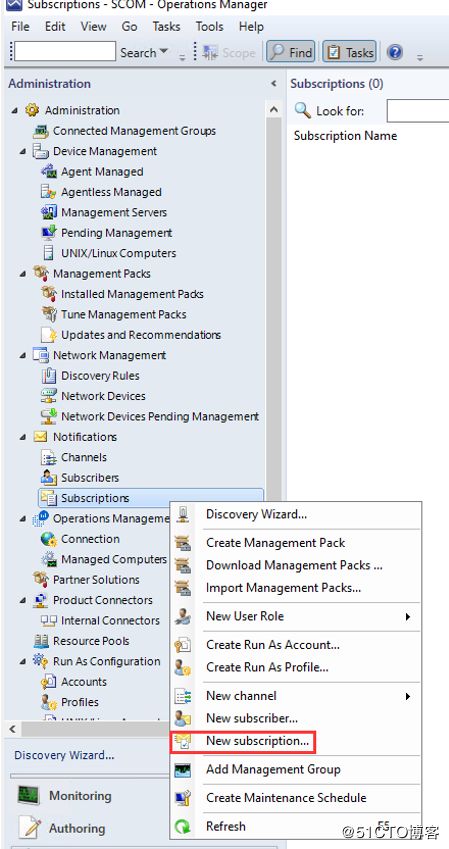Click the Discovery Wizard... link below tree

[64, 755]
